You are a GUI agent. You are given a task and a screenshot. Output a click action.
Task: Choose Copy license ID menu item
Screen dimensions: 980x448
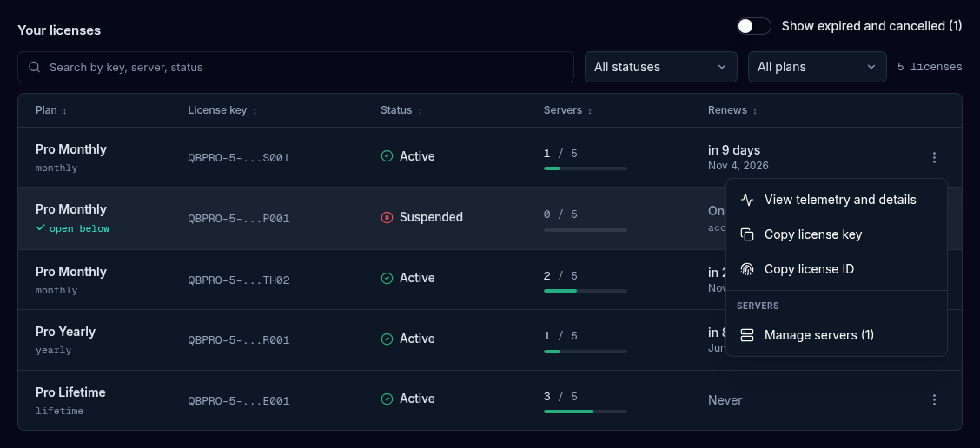pyautogui.click(x=837, y=269)
